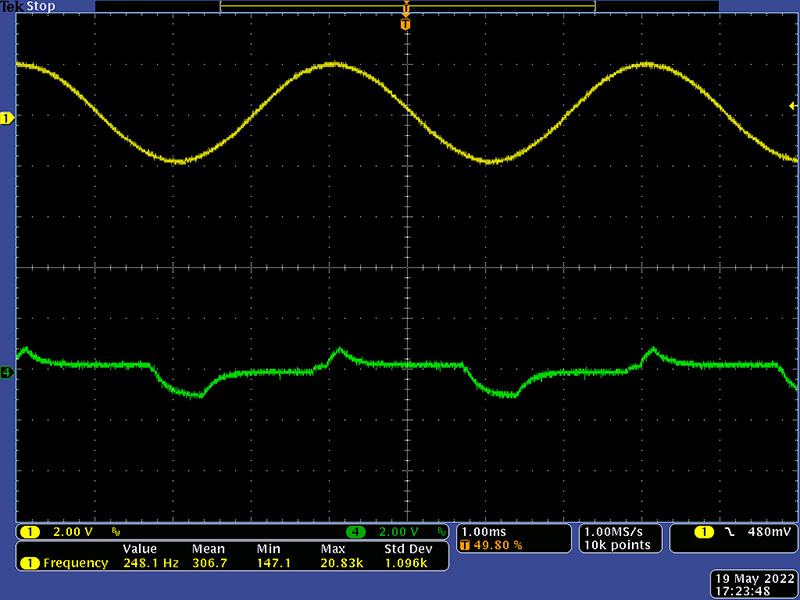The image size is (800, 600).
Task: Click the yellow trigger level arrow at right edge
Action: tap(793, 105)
